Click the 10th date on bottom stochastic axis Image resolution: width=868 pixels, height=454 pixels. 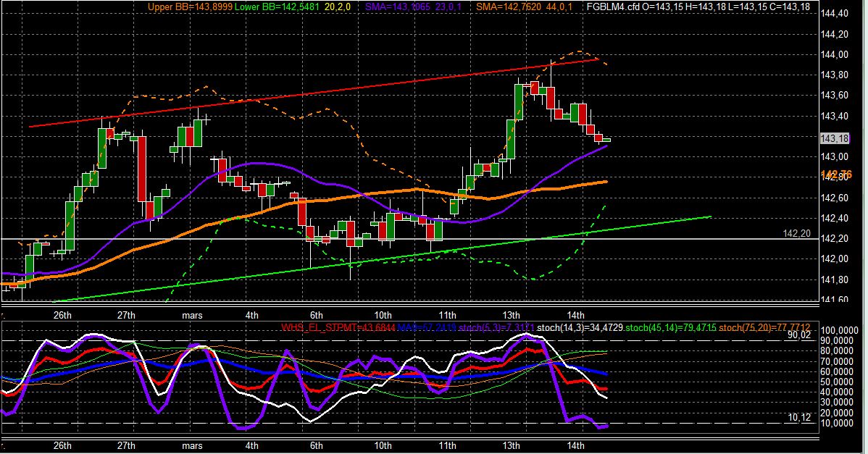click(383, 446)
